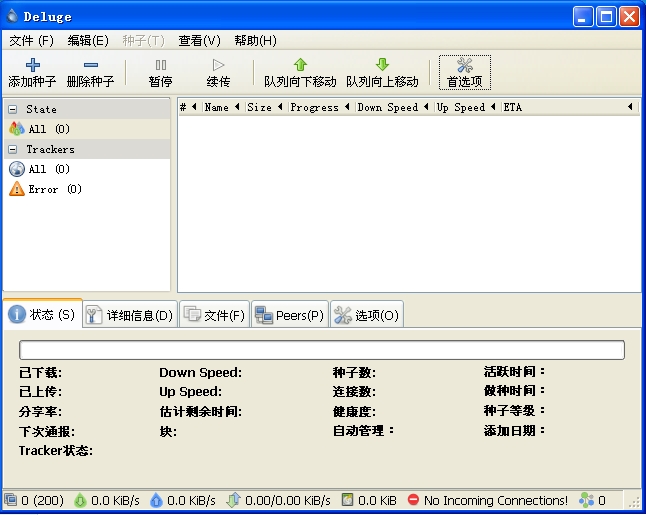Click the 添加种子 (Add Torrent) plus icon

tap(33, 65)
